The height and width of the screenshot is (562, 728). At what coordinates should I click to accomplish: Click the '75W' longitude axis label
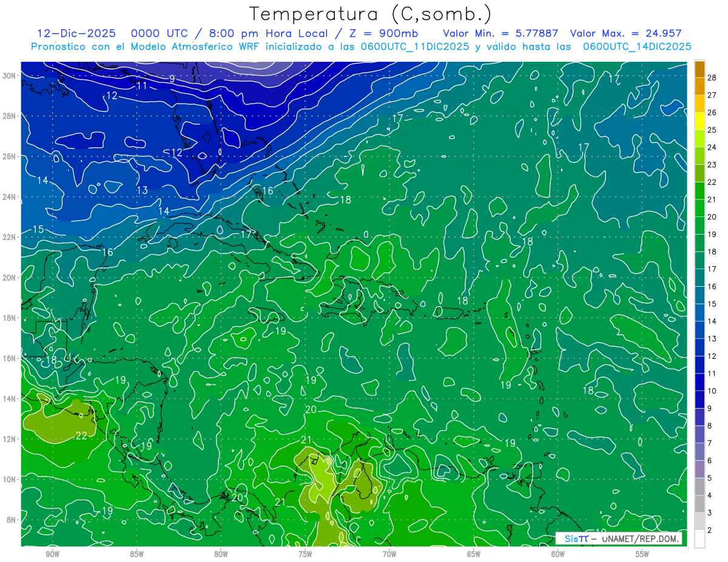point(305,554)
